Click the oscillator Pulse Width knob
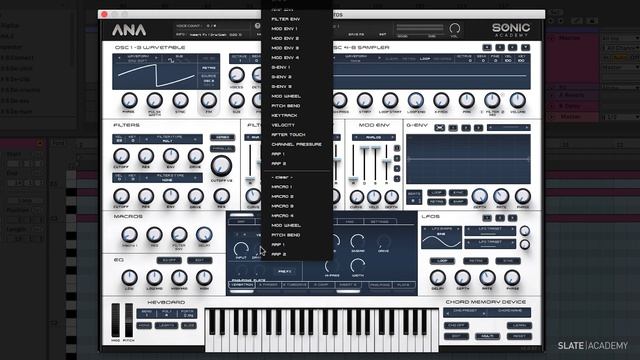 point(154,100)
